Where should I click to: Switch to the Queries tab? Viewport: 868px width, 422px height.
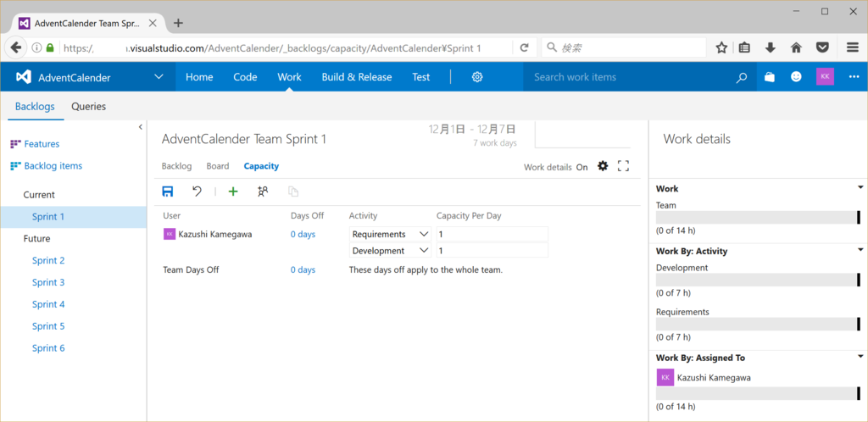pos(88,106)
